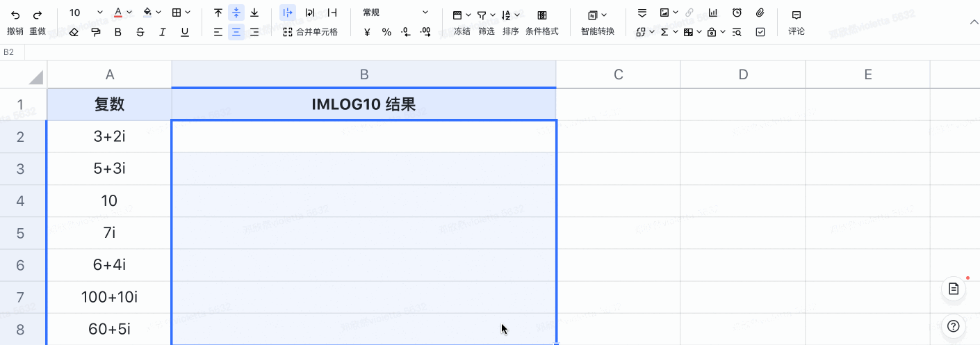Decrease decimal places
Image resolution: width=980 pixels, height=345 pixels.
point(407,31)
